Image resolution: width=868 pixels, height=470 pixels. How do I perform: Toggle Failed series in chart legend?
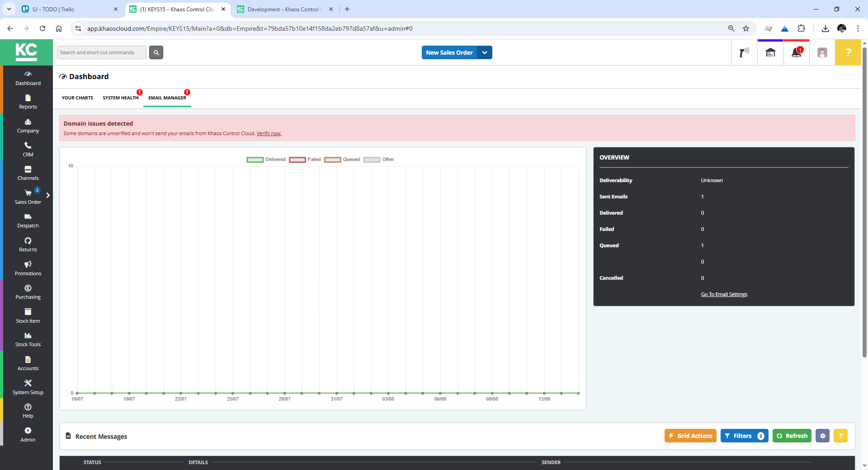[297, 160]
